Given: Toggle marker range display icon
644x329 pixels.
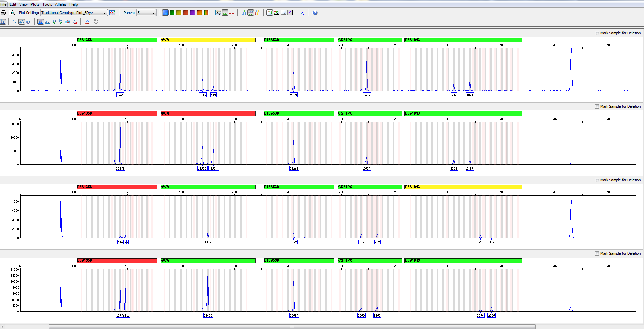Looking at the screenshot, I should pyautogui.click(x=225, y=13).
